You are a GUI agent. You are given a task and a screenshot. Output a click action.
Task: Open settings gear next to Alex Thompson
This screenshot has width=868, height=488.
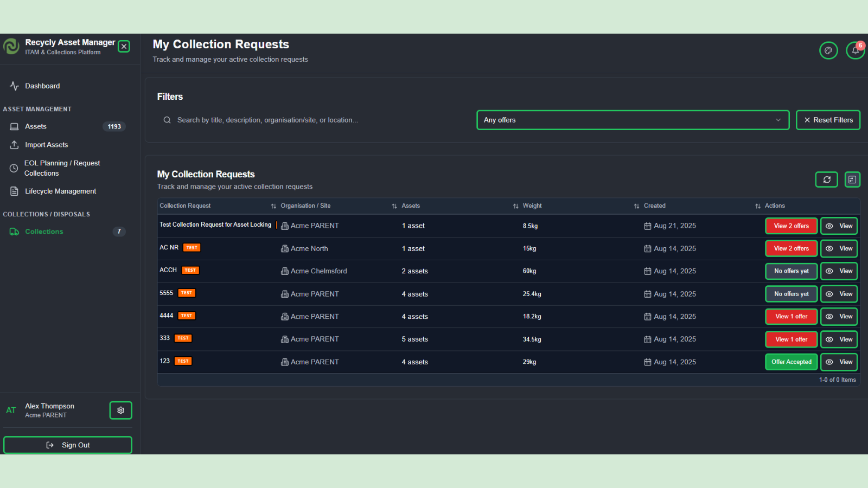120,410
